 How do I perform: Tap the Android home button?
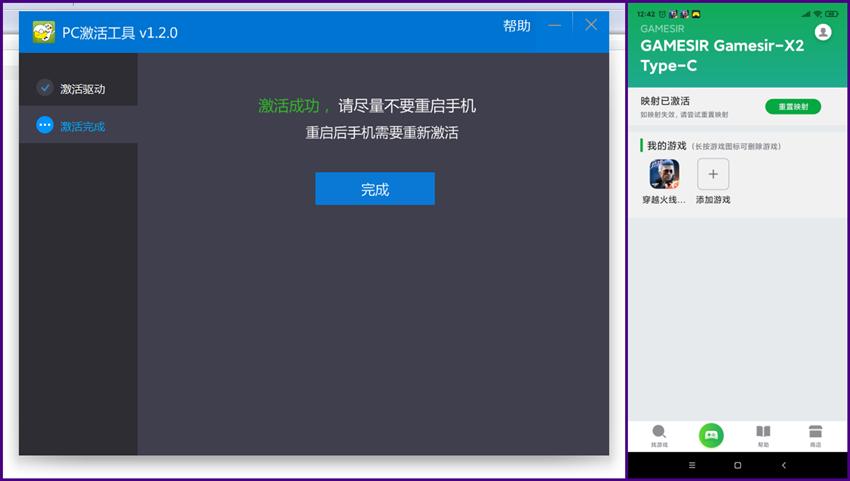[738, 466]
